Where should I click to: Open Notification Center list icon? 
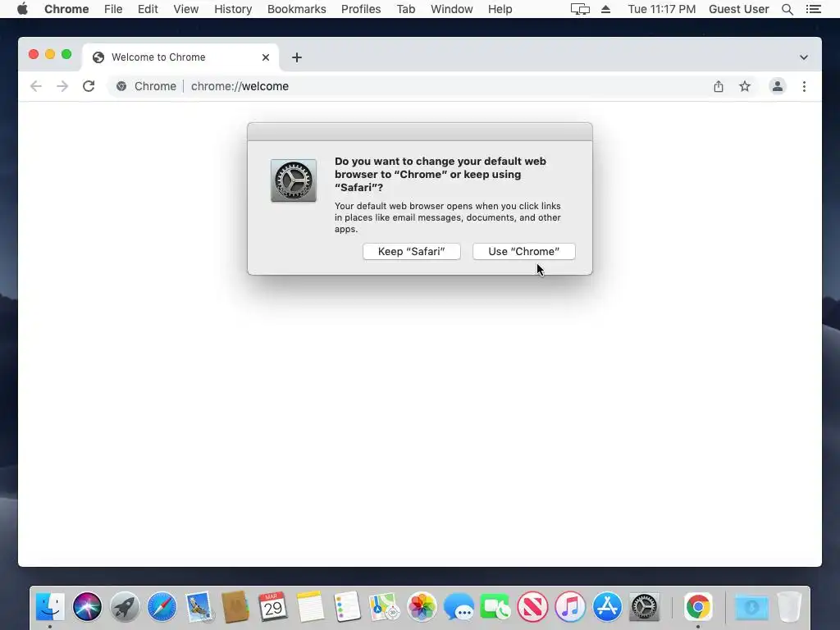tap(813, 9)
